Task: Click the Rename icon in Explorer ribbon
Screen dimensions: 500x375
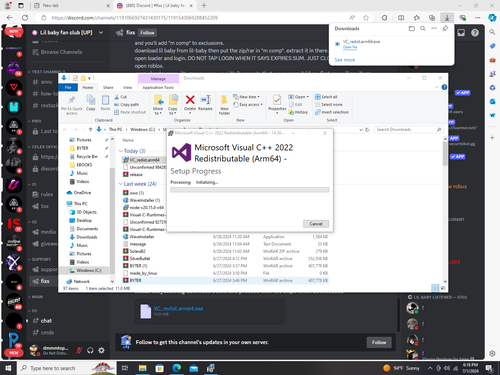Action: [205, 100]
